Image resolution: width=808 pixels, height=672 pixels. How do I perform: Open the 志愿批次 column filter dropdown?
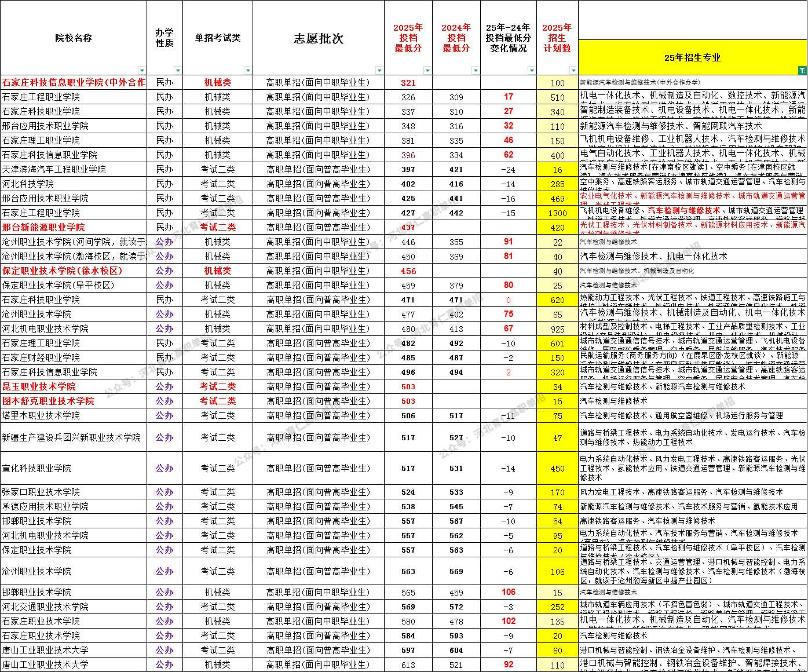pyautogui.click(x=379, y=71)
